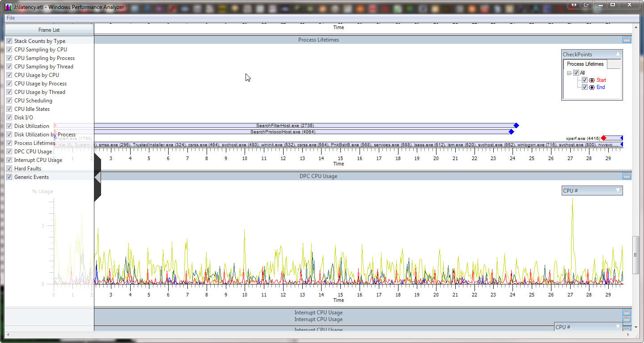Image resolution: width=644 pixels, height=343 pixels.
Task: Collapse the CheckPoints panel arrow
Action: 618,54
